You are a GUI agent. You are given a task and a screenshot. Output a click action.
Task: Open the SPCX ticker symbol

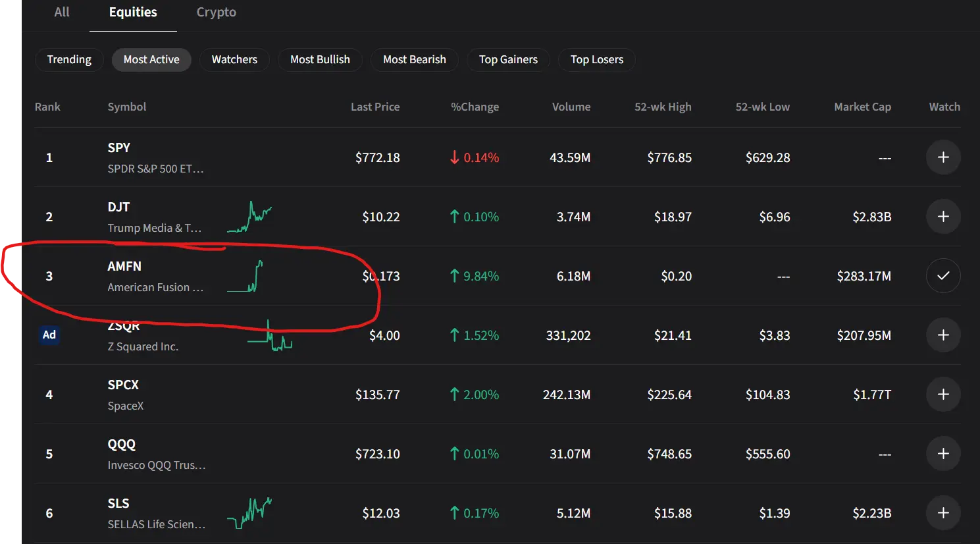(x=123, y=385)
